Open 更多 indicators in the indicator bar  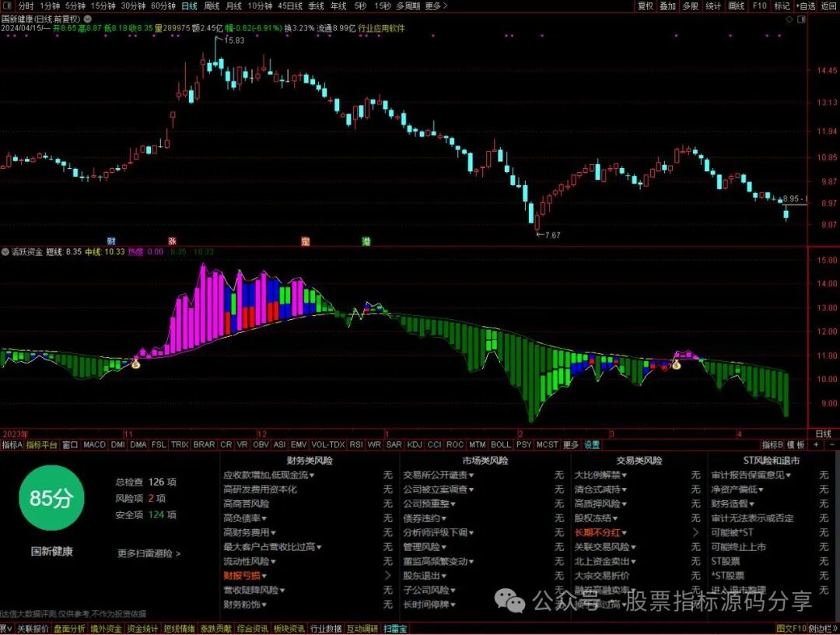pos(571,445)
